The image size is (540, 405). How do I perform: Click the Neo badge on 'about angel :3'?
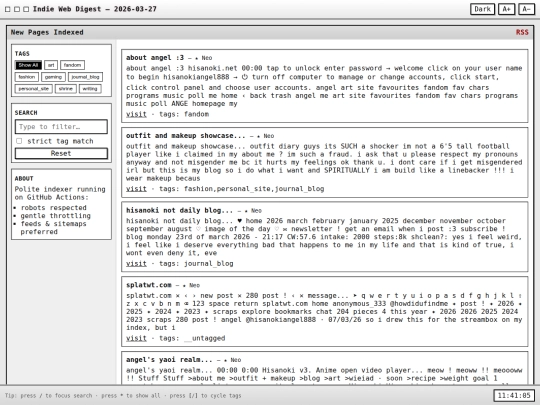[207, 58]
